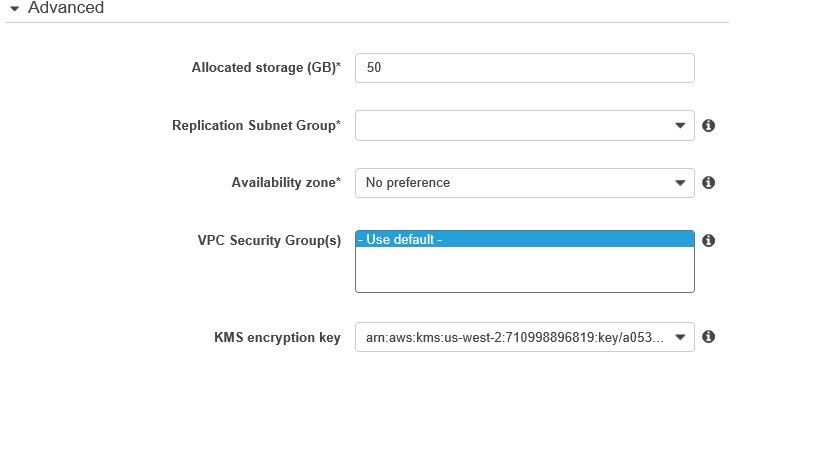Click the info icon beside KMS encryption key

click(x=708, y=337)
